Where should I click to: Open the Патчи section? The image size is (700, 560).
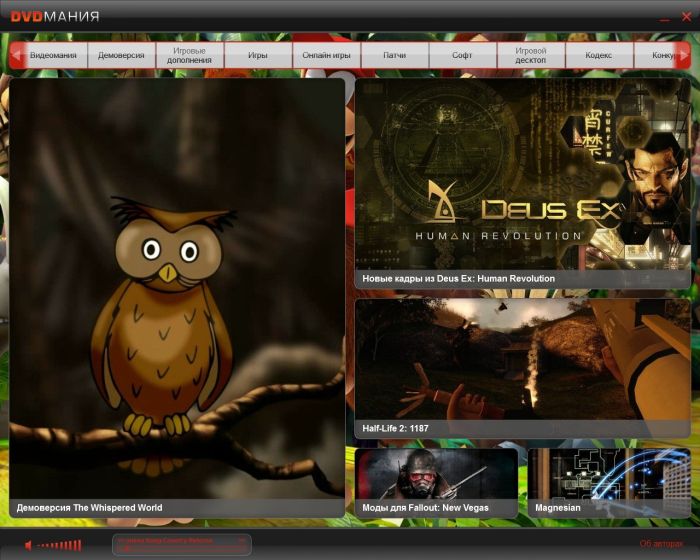pyautogui.click(x=394, y=55)
